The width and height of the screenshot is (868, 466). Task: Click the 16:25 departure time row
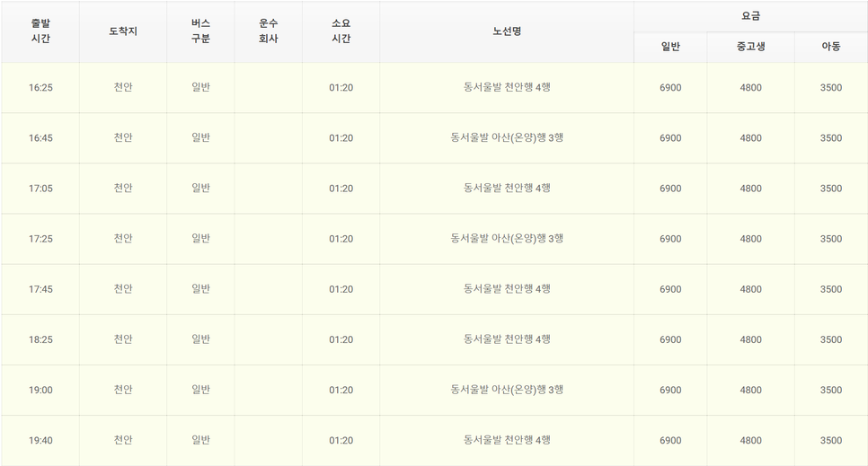click(x=40, y=88)
